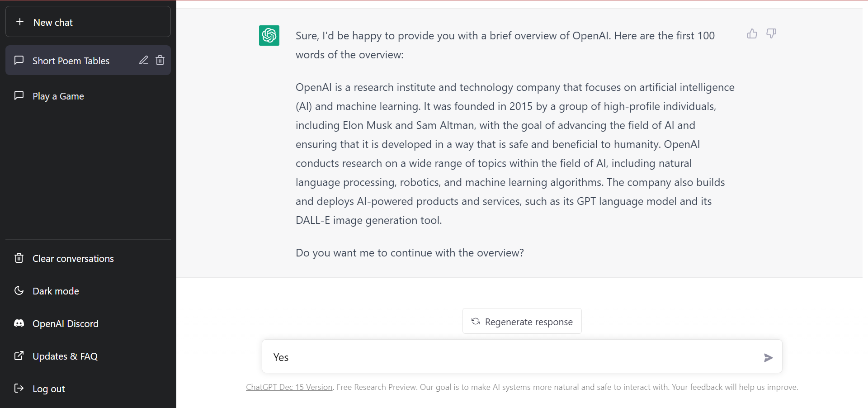Click the plus icon for new chat

[x=20, y=22]
